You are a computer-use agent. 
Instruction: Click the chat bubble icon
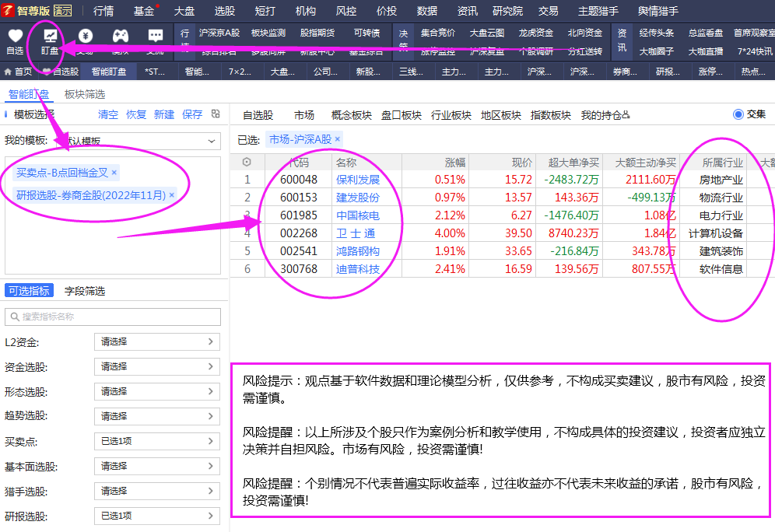[155, 36]
